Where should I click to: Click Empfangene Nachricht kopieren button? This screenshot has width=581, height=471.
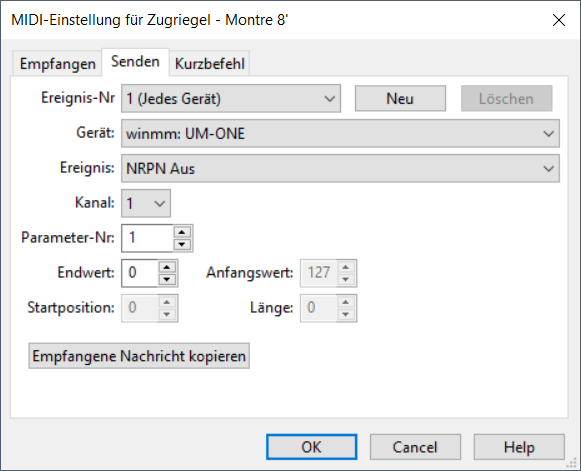click(x=139, y=356)
